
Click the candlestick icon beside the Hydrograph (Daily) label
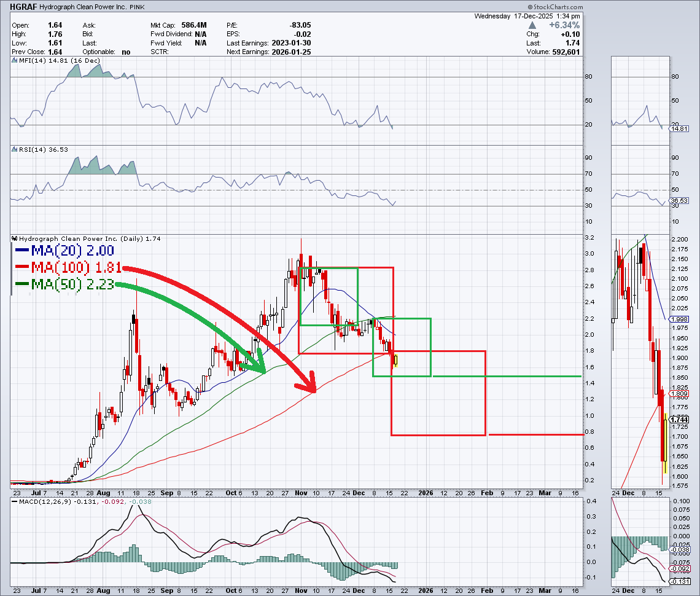pyautogui.click(x=15, y=238)
